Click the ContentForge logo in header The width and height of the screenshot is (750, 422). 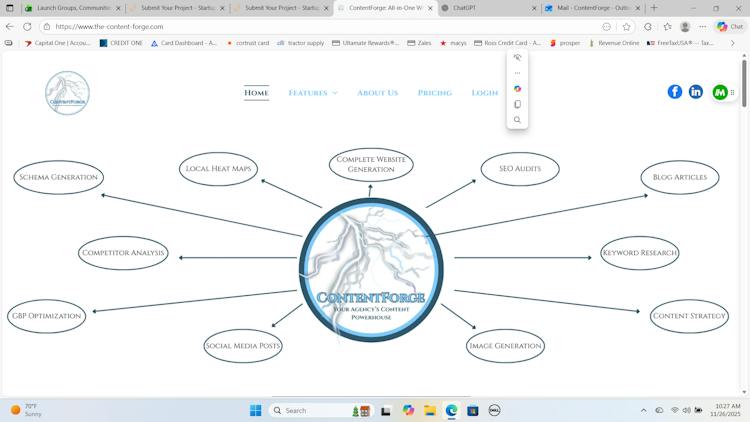(67, 93)
